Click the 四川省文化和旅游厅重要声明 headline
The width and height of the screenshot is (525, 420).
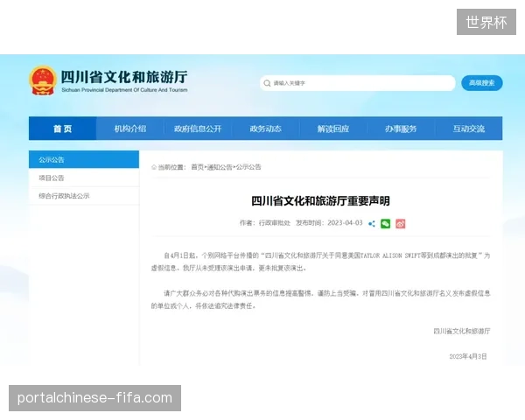[x=320, y=201]
